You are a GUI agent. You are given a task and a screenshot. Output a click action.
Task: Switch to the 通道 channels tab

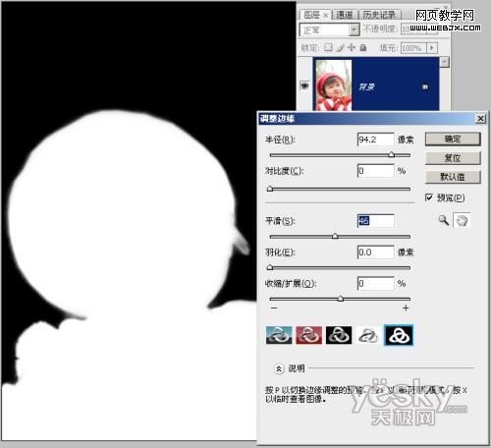point(345,15)
